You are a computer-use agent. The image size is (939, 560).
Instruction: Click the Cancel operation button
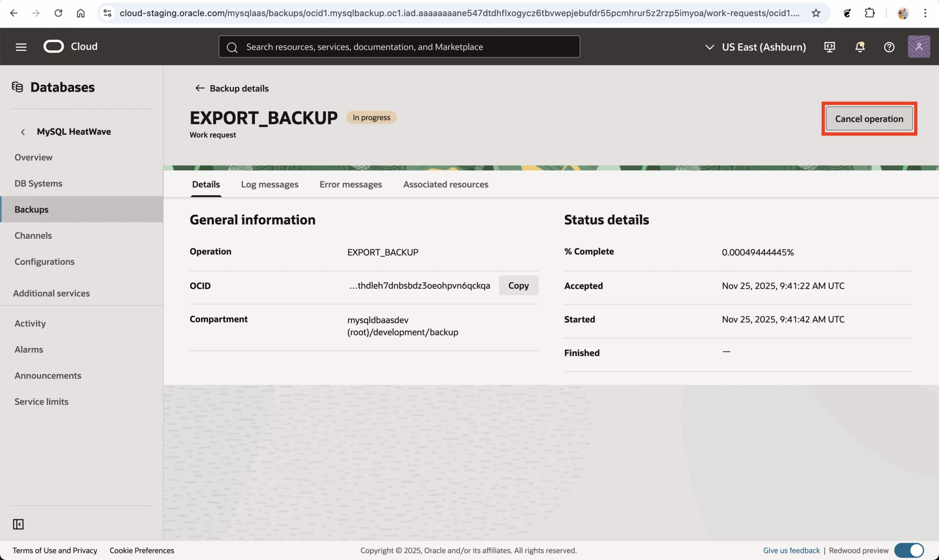pos(869,119)
